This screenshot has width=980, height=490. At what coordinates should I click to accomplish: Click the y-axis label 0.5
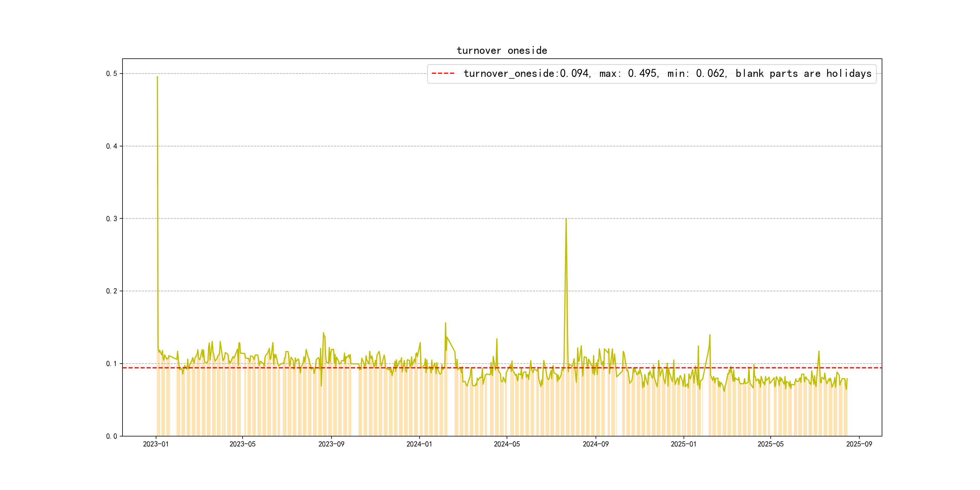pos(112,73)
